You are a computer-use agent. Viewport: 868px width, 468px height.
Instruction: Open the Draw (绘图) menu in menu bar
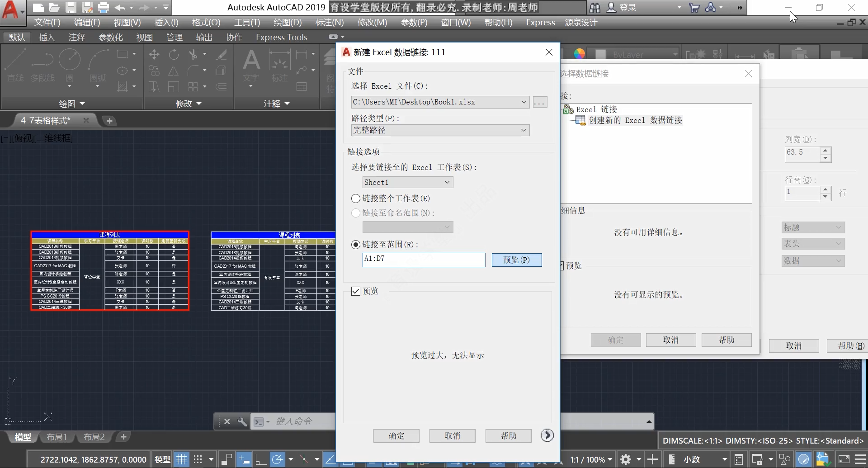288,22
